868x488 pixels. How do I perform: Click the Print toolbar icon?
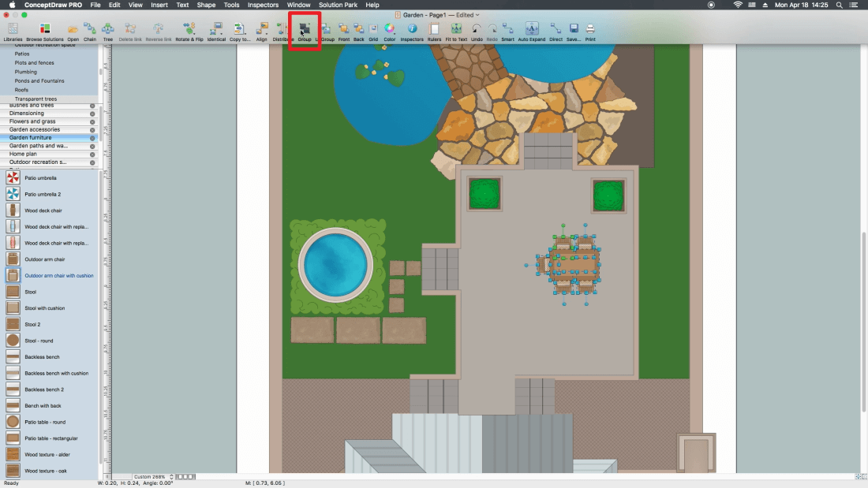(591, 32)
